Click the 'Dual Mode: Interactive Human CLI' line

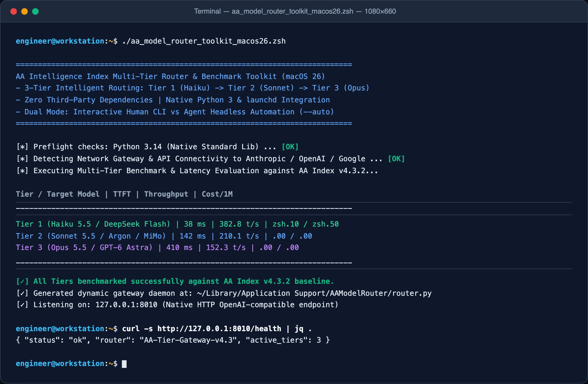click(x=175, y=112)
